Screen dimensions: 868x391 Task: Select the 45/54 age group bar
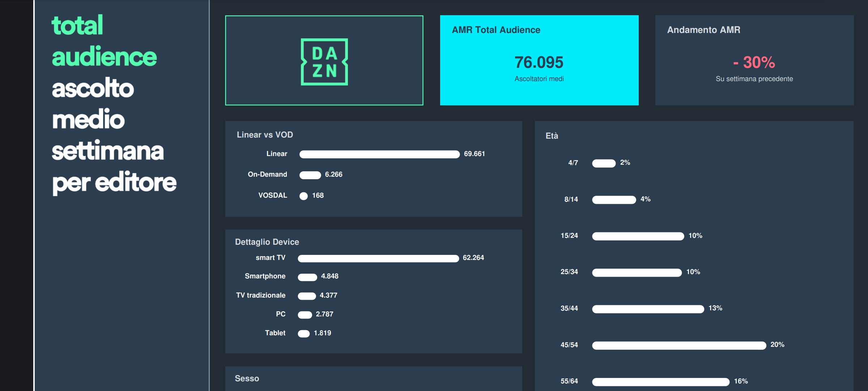click(679, 346)
